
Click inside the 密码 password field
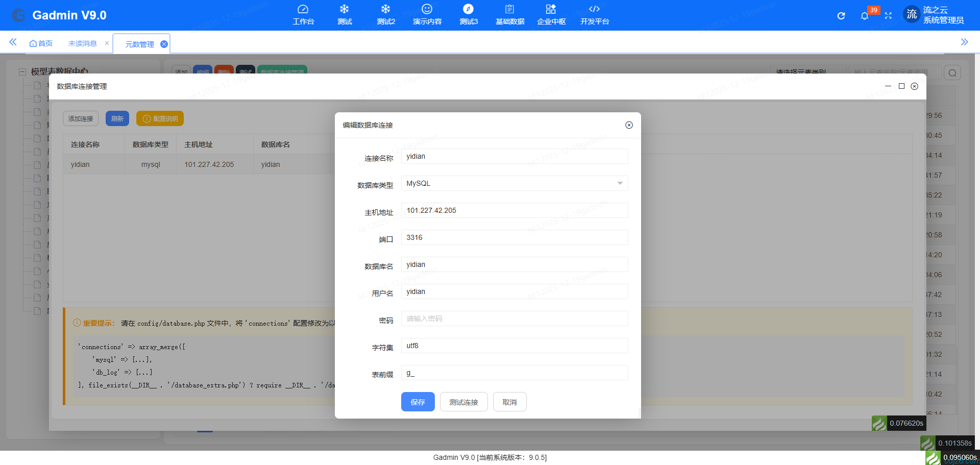[x=514, y=318]
